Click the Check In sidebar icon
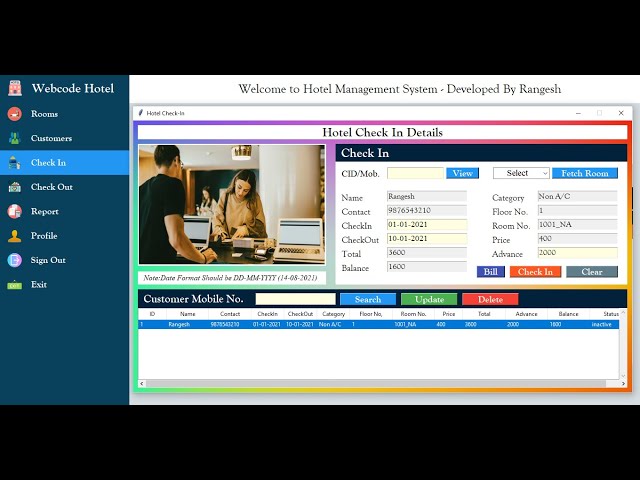640x480 pixels. 15,162
